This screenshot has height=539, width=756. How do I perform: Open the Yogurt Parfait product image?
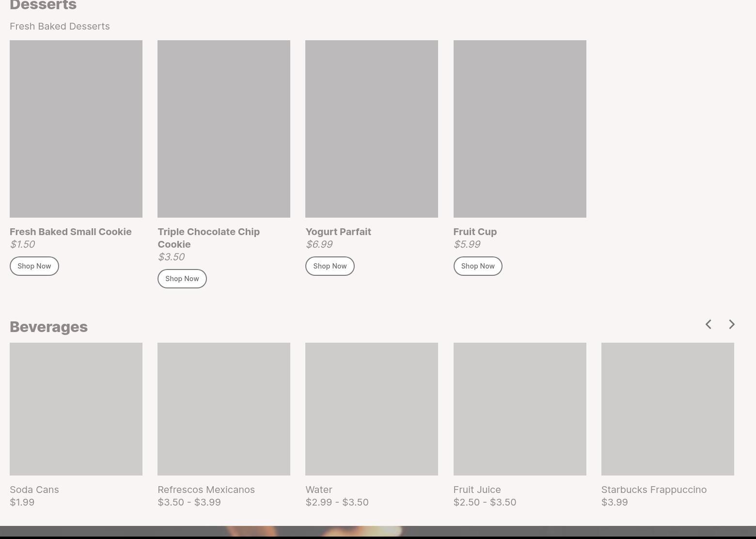[x=372, y=129]
